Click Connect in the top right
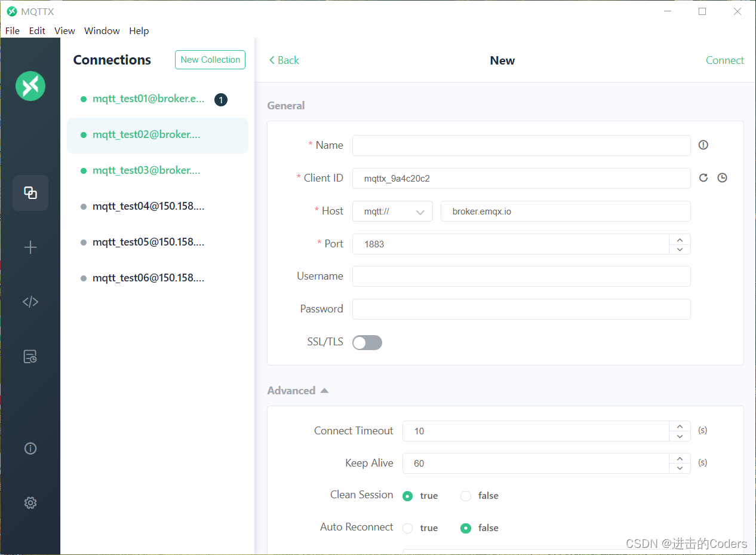The height and width of the screenshot is (555, 756). click(725, 60)
